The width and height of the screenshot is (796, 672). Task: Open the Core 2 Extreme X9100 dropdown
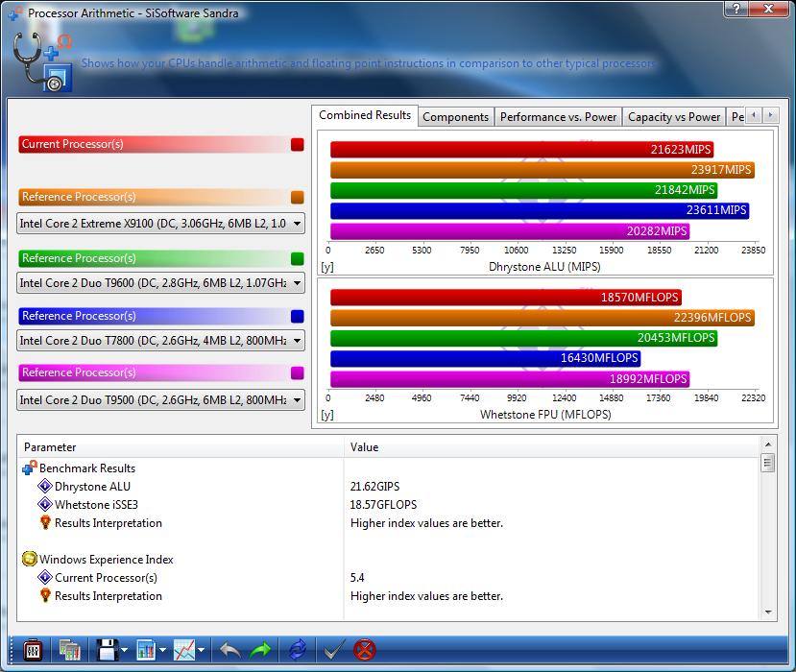pos(160,224)
